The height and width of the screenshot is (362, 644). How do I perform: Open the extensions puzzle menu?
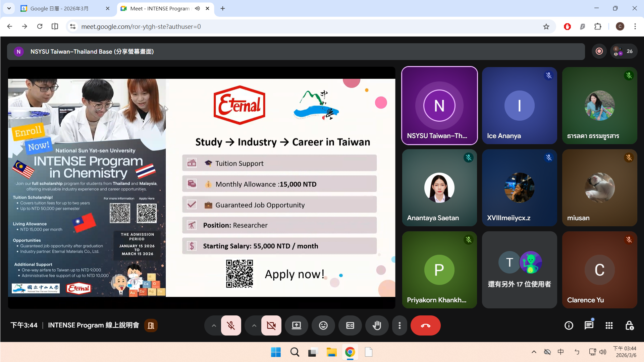pyautogui.click(x=598, y=26)
